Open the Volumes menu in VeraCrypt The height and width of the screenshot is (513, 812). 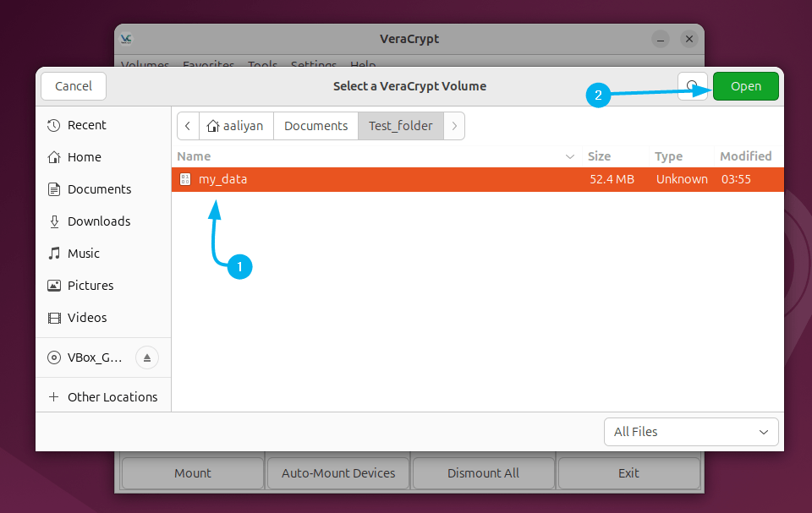[x=145, y=65]
